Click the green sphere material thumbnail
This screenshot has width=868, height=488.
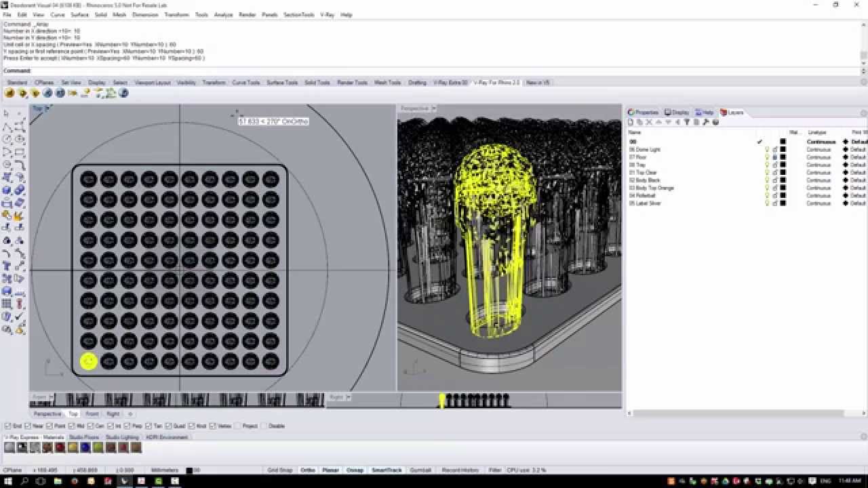tap(98, 447)
